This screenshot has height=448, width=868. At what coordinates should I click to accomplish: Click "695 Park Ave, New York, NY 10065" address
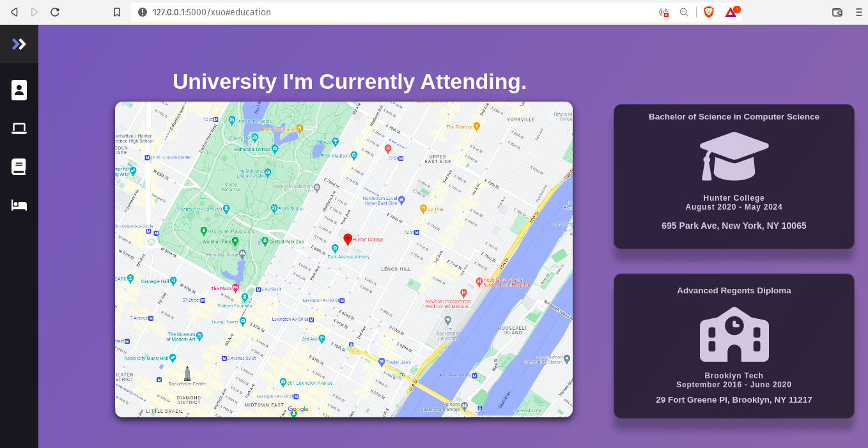(734, 226)
